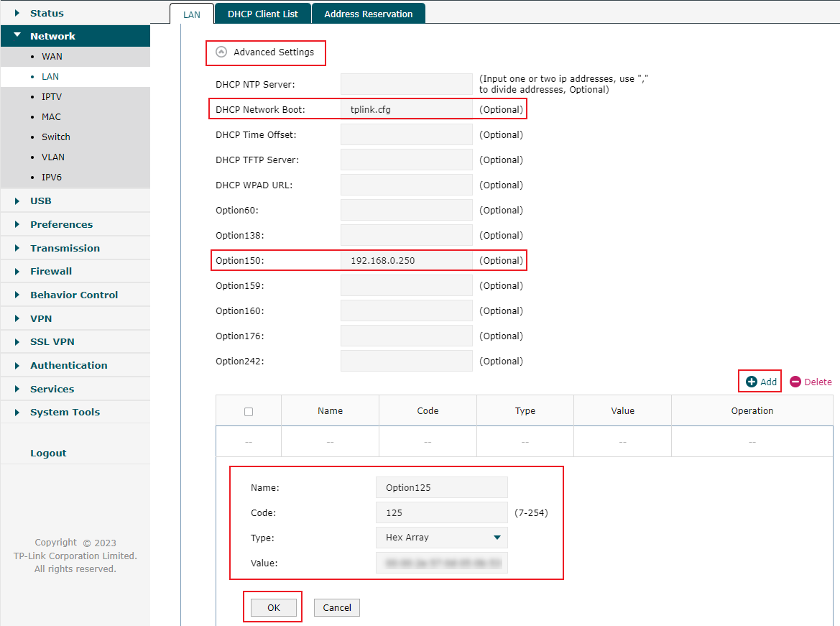
Task: Go to IPV6 settings
Action: (50, 177)
